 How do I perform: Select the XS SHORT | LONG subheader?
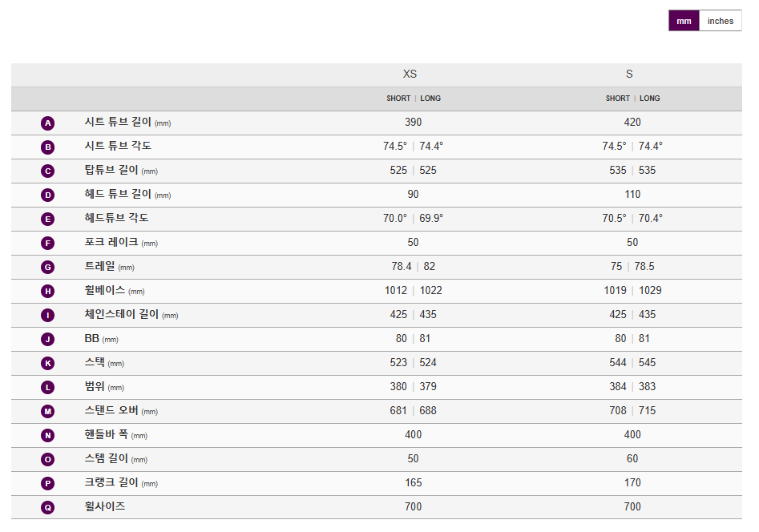(414, 99)
